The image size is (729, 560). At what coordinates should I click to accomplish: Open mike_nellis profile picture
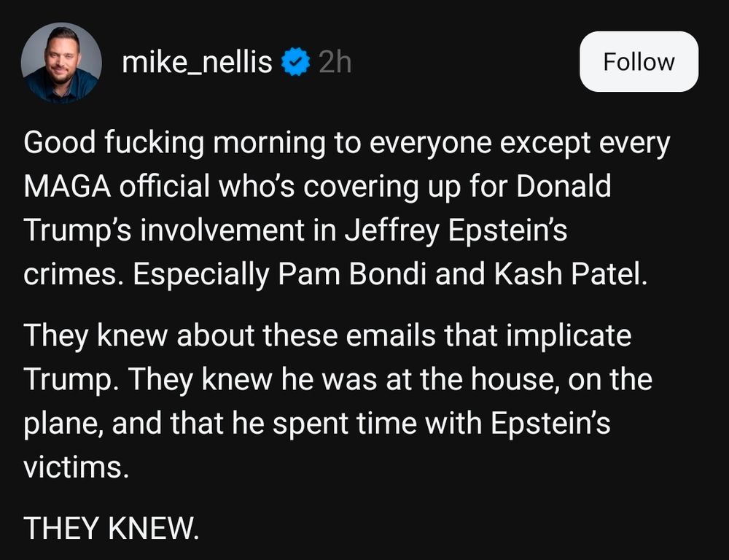click(61, 62)
